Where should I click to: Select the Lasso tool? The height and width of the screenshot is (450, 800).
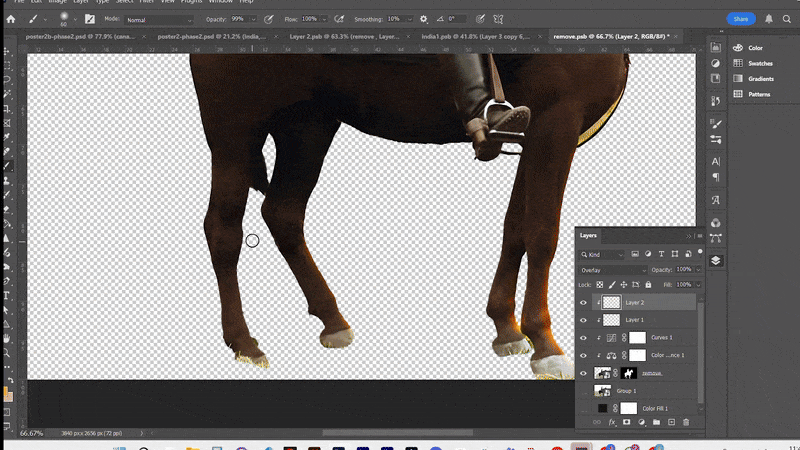[7, 80]
